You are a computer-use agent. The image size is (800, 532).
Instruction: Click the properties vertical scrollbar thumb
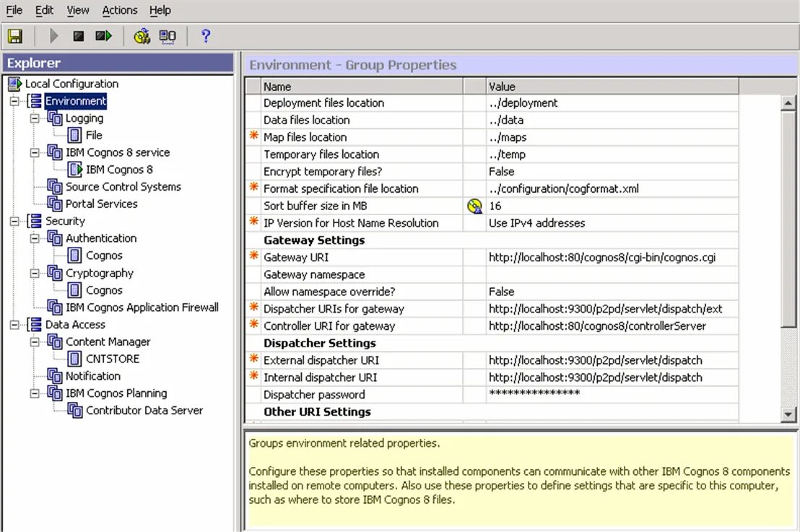(788, 219)
